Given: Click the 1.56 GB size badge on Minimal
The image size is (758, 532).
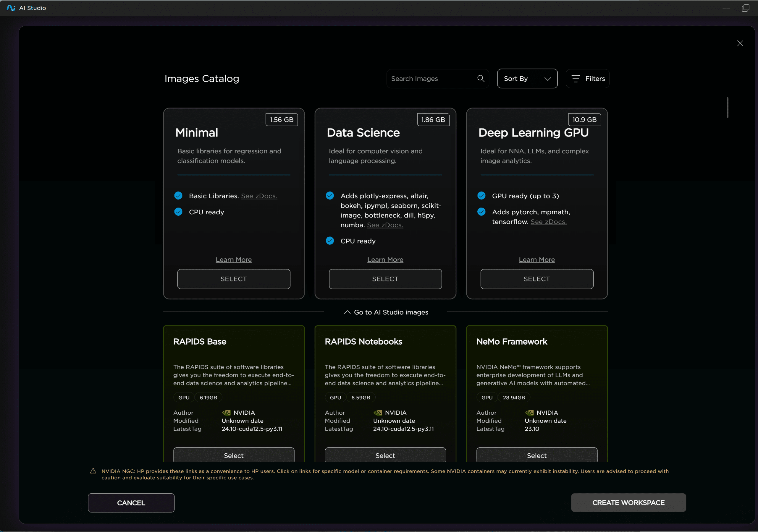Looking at the screenshot, I should 282,119.
